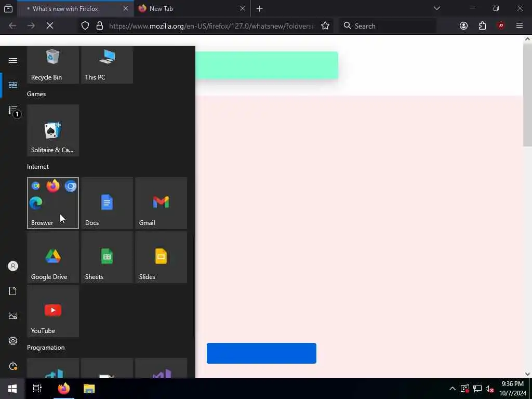Bookmark this page with the star
This screenshot has height=399, width=532.
(325, 26)
